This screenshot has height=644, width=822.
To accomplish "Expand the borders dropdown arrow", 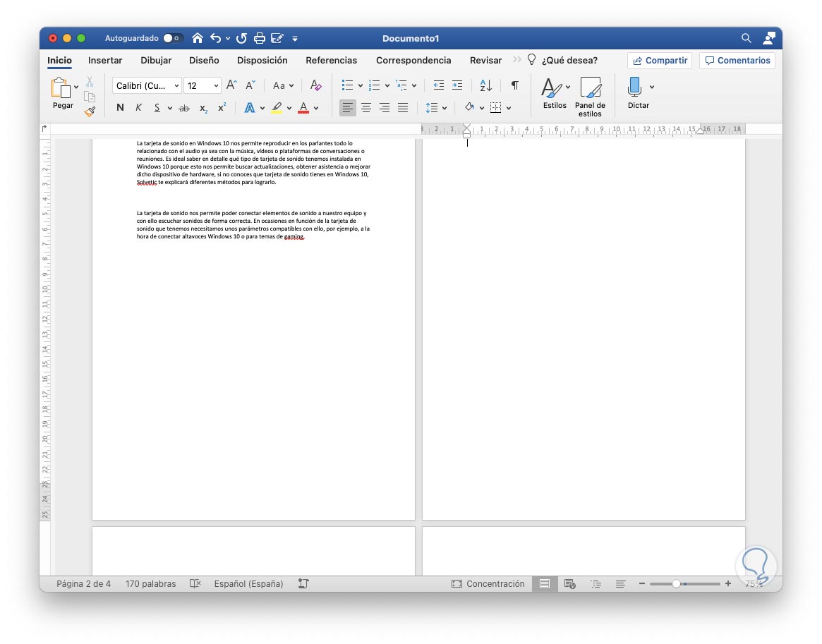I will coord(509,108).
